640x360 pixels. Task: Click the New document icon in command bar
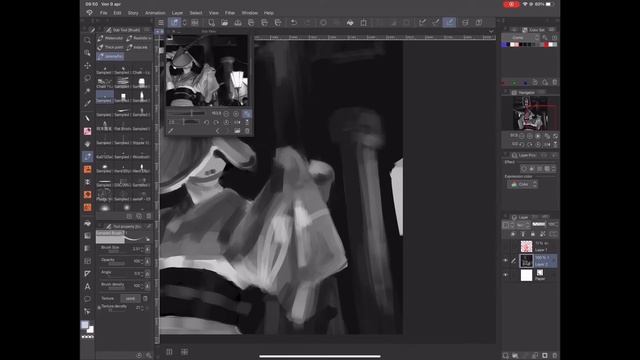(211, 22)
